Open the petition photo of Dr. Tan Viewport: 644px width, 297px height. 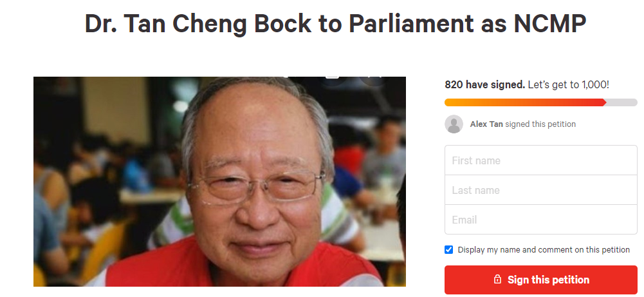[x=219, y=182]
